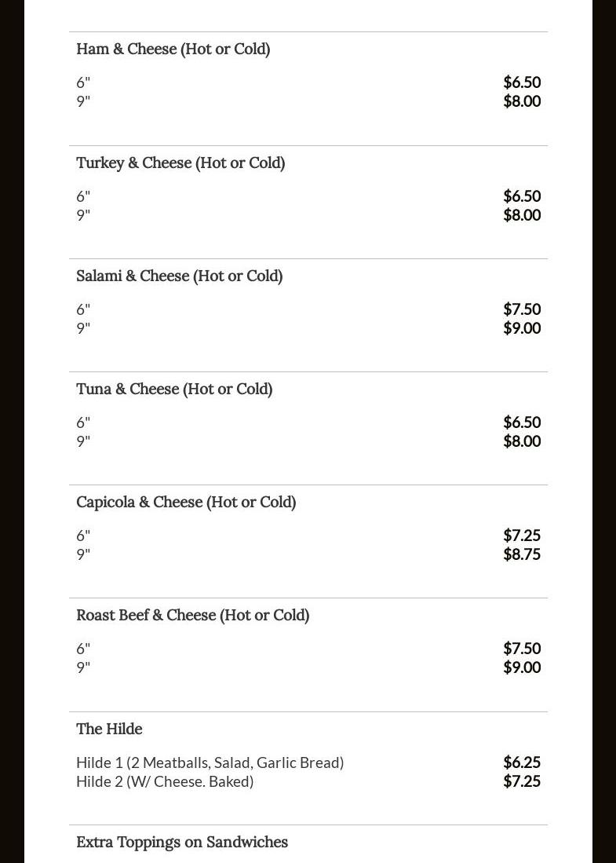616x863 pixels.
Task: Click The Hilde menu heading
Action: pyautogui.click(x=109, y=729)
